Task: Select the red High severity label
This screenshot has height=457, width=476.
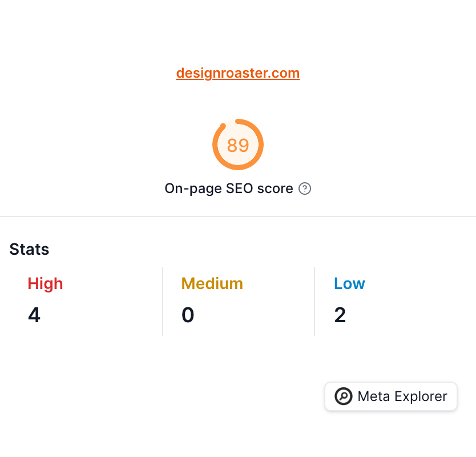Action: (x=45, y=283)
